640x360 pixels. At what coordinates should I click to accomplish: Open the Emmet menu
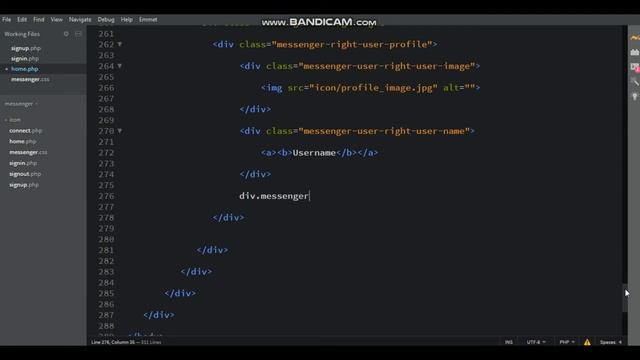pyautogui.click(x=148, y=20)
